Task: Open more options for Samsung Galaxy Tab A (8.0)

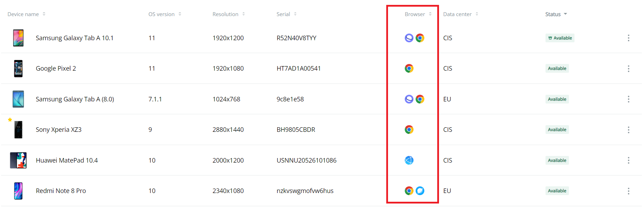Action: click(628, 99)
